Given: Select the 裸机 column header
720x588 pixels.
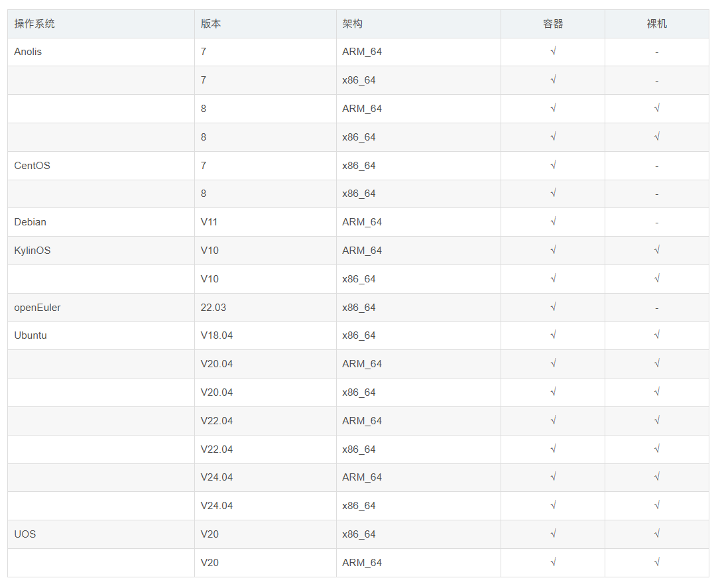Looking at the screenshot, I should (656, 24).
